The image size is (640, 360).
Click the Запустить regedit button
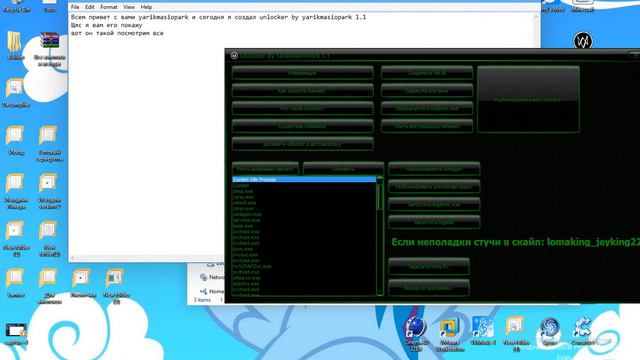pyautogui.click(x=434, y=222)
